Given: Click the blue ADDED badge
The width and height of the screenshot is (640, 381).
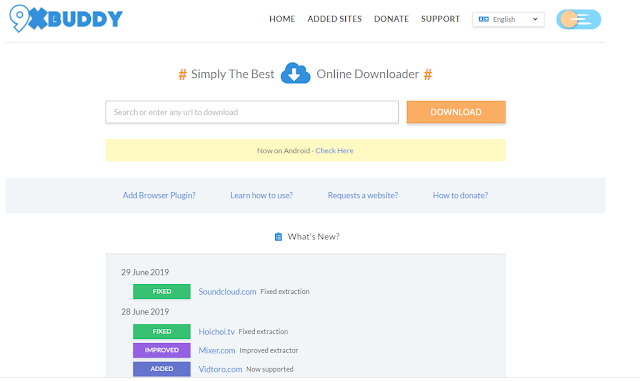Looking at the screenshot, I should pyautogui.click(x=162, y=369).
